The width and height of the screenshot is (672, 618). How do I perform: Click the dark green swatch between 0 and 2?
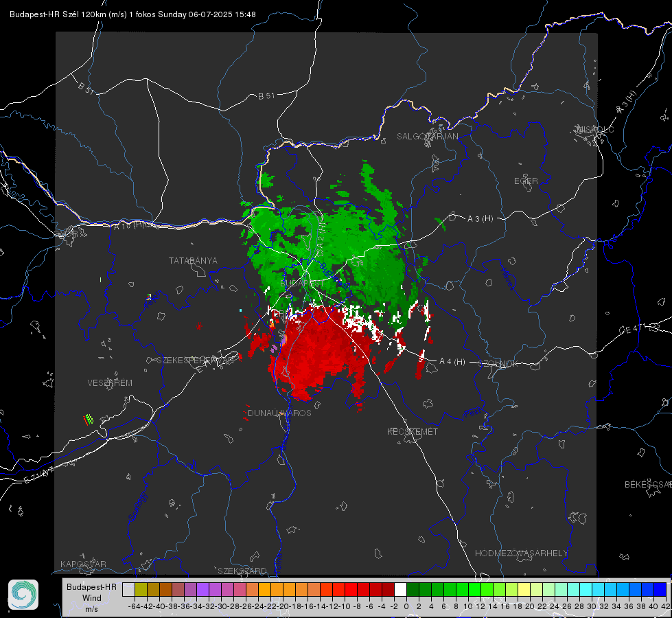pos(413,590)
